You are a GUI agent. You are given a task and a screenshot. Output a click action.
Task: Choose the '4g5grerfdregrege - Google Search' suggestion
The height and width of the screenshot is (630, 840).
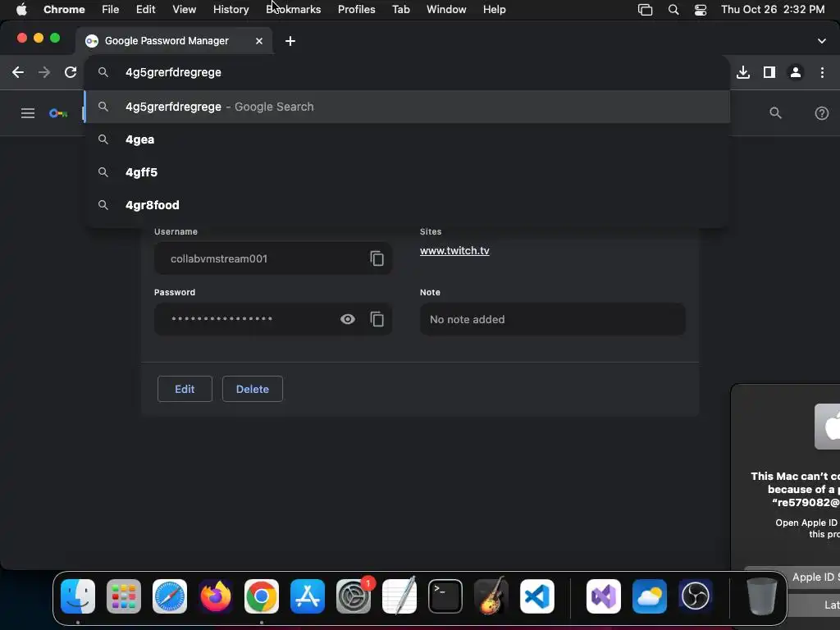pyautogui.click(x=407, y=107)
